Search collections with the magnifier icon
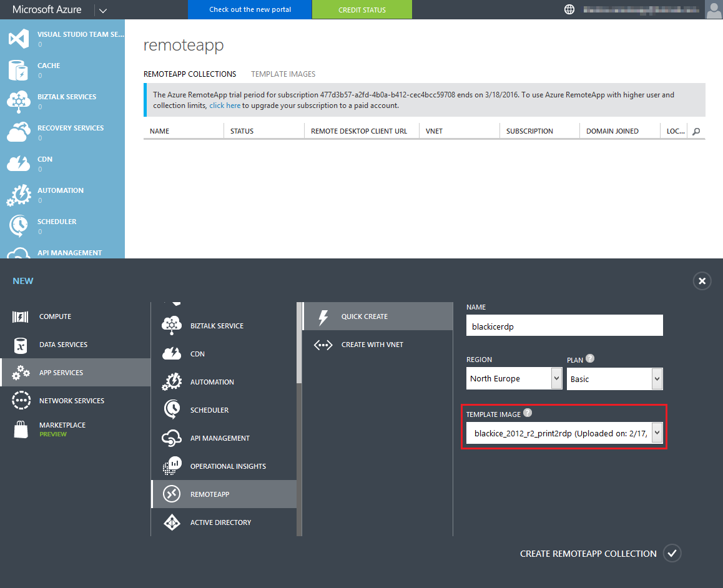This screenshot has height=588, width=723. point(696,131)
